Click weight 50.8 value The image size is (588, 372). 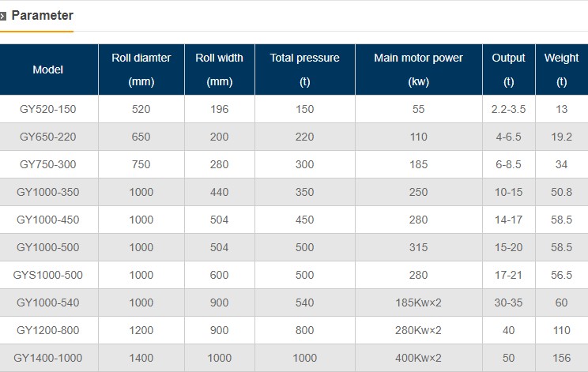click(561, 192)
